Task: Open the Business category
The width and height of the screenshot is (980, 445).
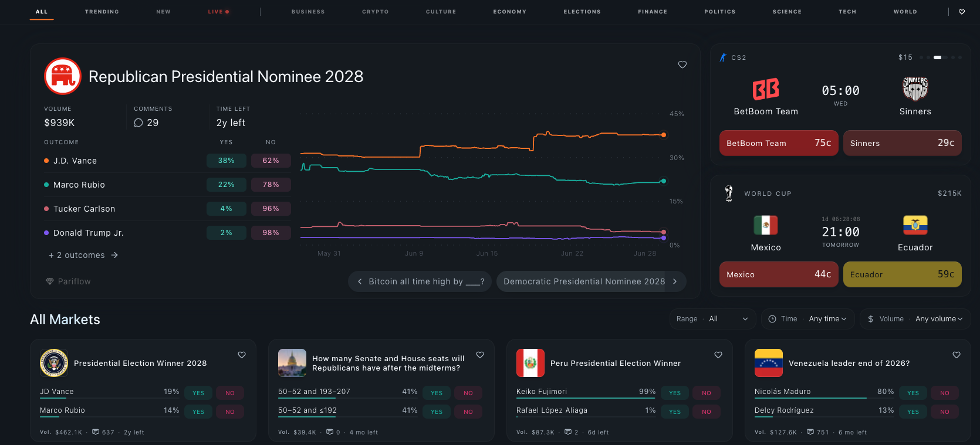Action: coord(308,12)
